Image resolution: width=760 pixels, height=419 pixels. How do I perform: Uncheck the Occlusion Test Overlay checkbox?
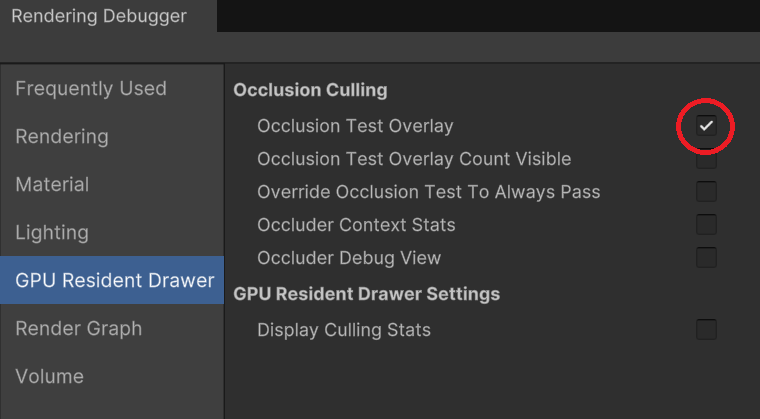click(x=706, y=126)
